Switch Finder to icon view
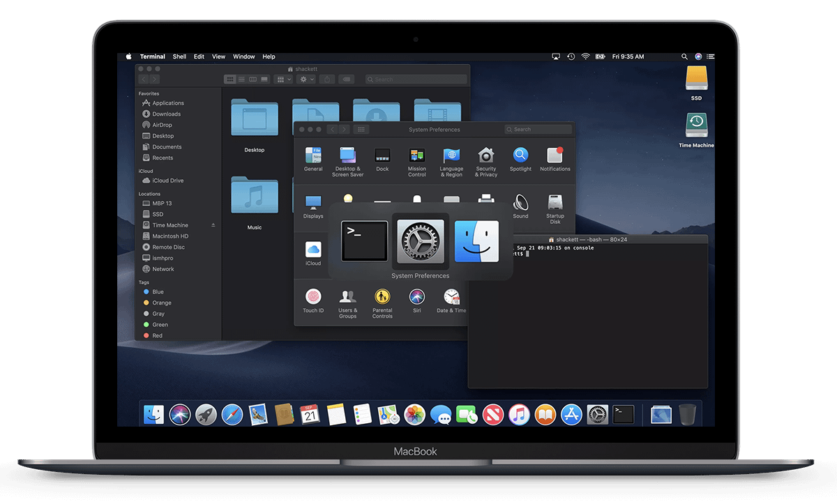 229,79
